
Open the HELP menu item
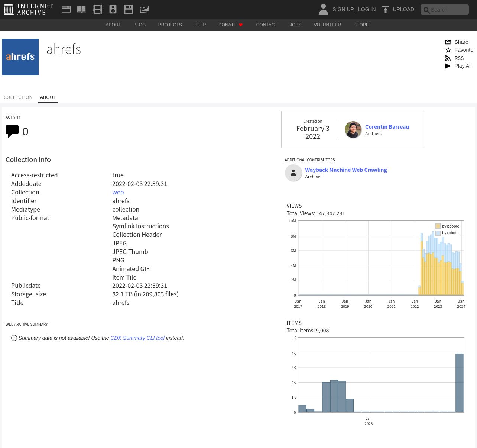click(x=200, y=25)
